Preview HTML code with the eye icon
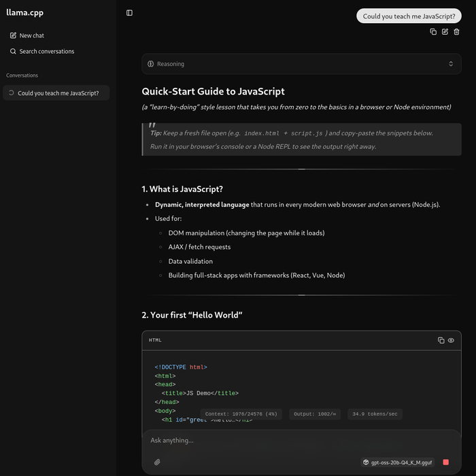476x476 pixels. 451,340
